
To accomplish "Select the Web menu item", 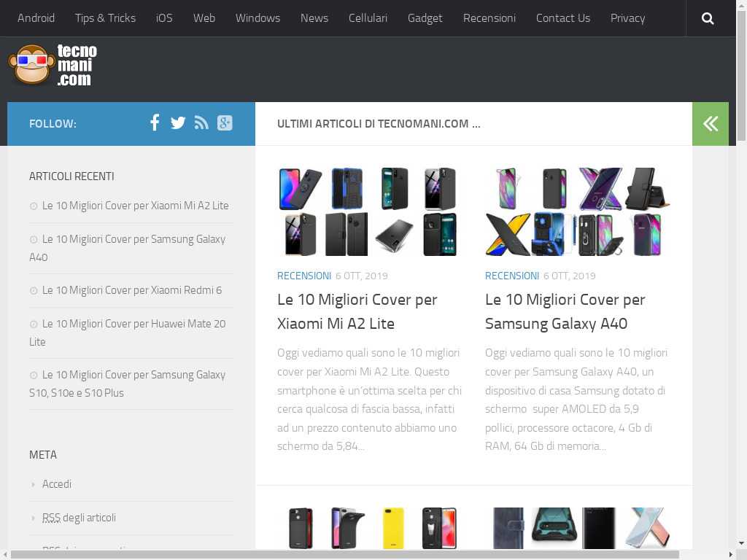I will point(204,18).
